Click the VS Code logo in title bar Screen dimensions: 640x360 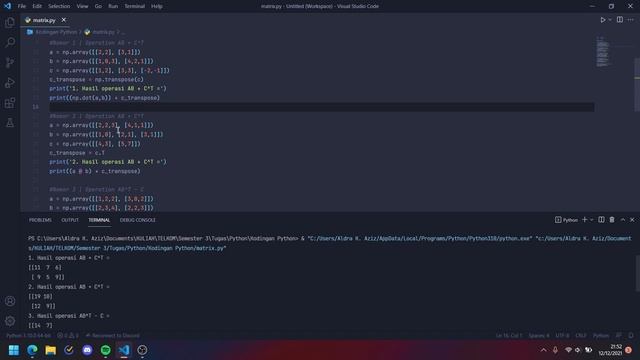tap(7, 6)
